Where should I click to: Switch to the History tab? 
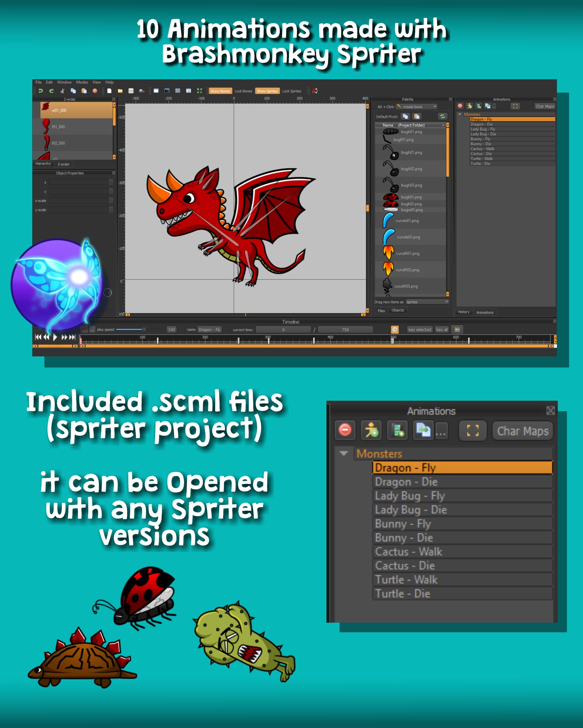pyautogui.click(x=464, y=312)
